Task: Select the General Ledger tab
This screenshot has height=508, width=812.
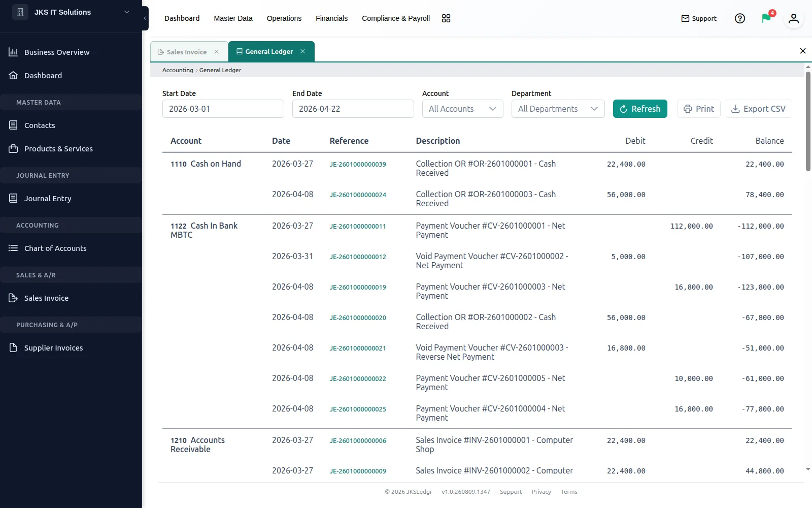Action: pos(268,51)
